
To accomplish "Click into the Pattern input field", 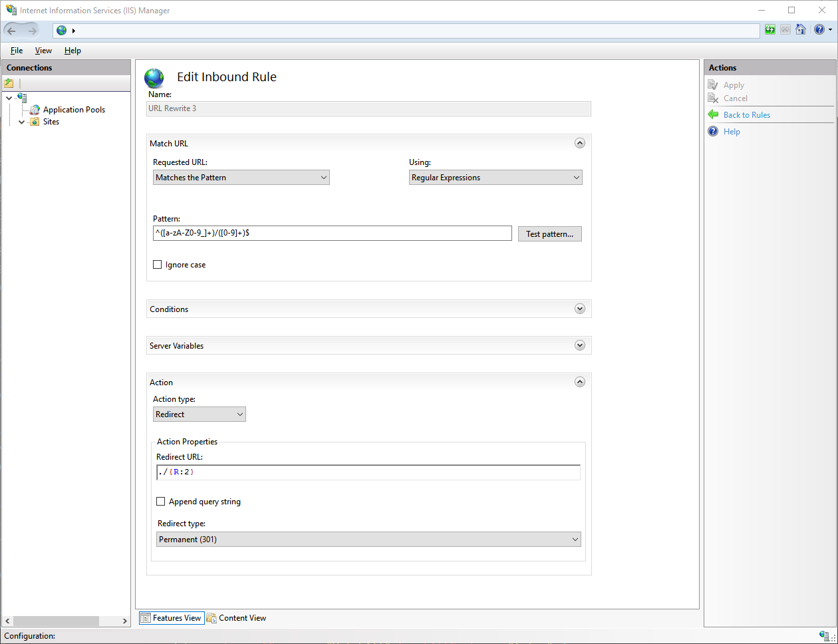I will 333,234.
